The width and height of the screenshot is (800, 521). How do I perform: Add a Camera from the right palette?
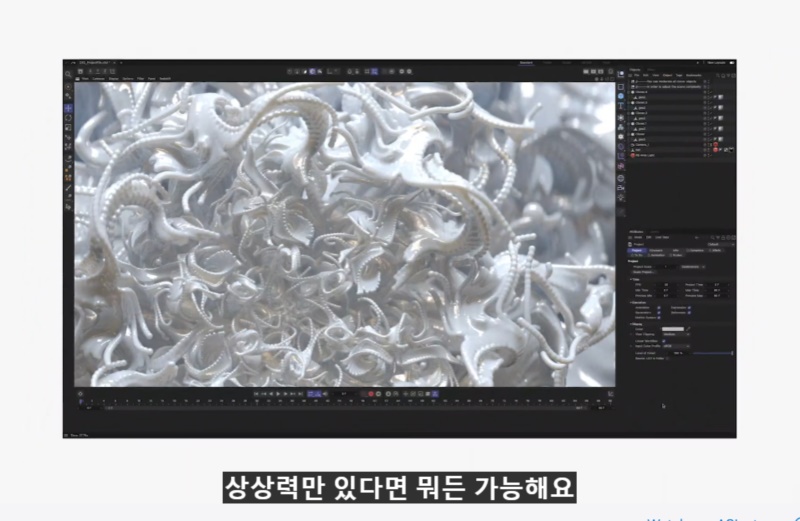point(621,188)
